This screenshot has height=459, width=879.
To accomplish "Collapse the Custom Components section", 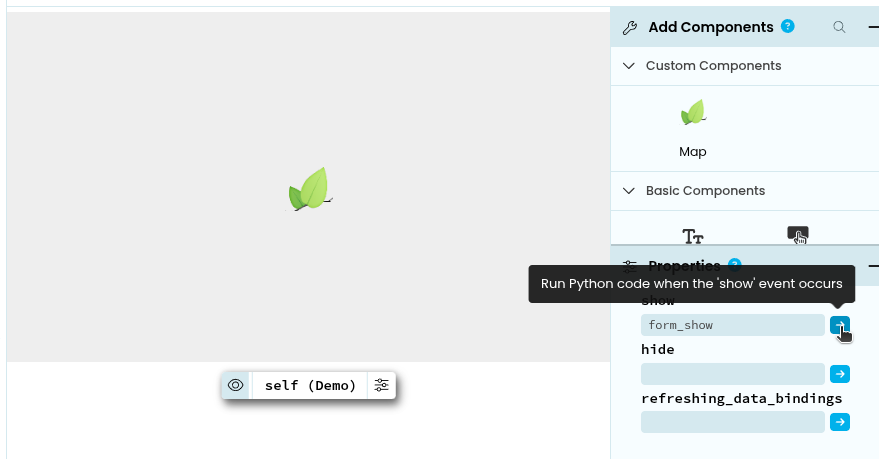I will point(629,66).
